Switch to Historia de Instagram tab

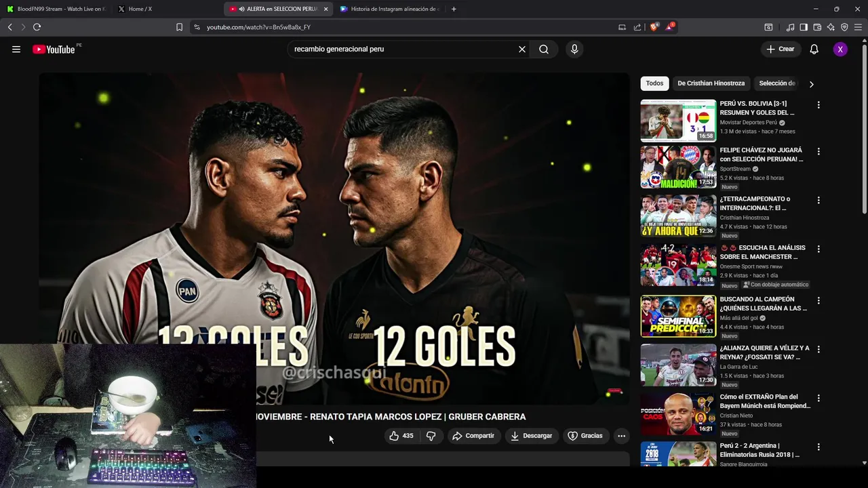[x=389, y=9]
